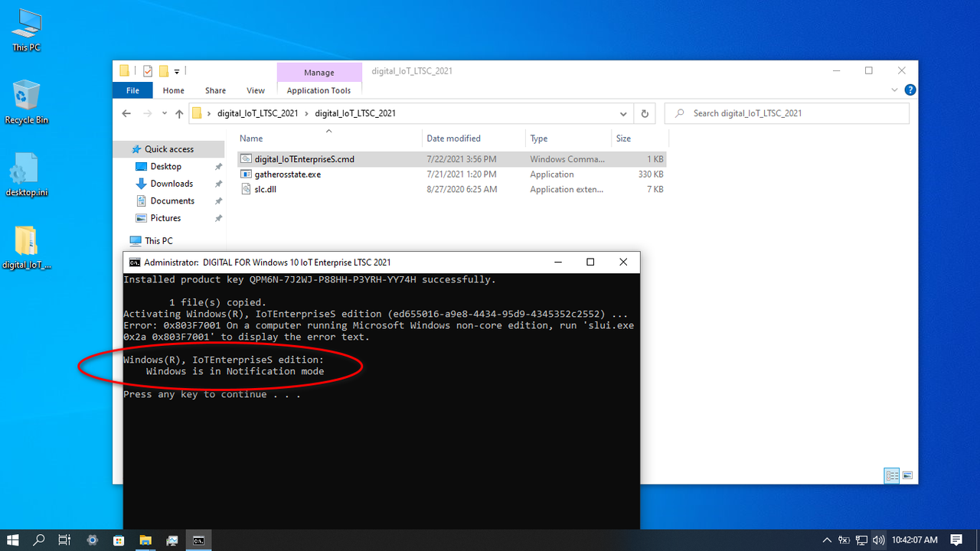
Task: Open the File menu in Explorer
Action: point(132,90)
